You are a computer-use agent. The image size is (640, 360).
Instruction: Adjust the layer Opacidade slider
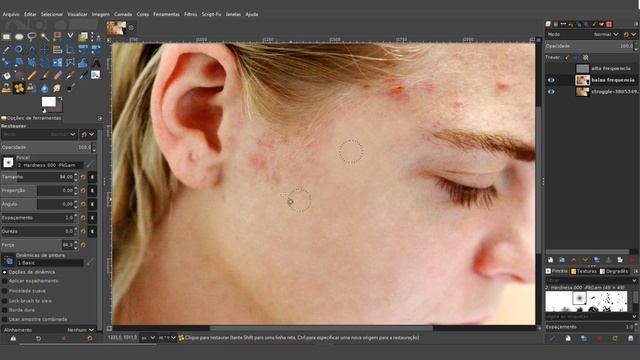590,46
